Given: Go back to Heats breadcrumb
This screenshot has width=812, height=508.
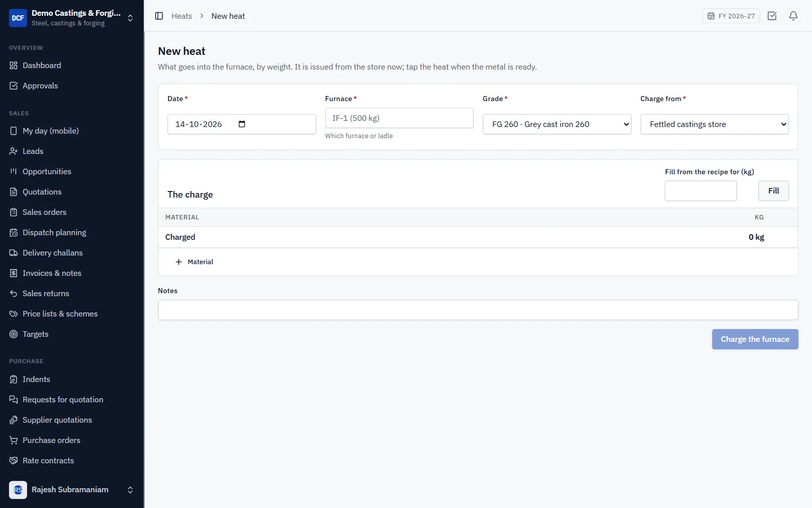Looking at the screenshot, I should click(x=182, y=16).
